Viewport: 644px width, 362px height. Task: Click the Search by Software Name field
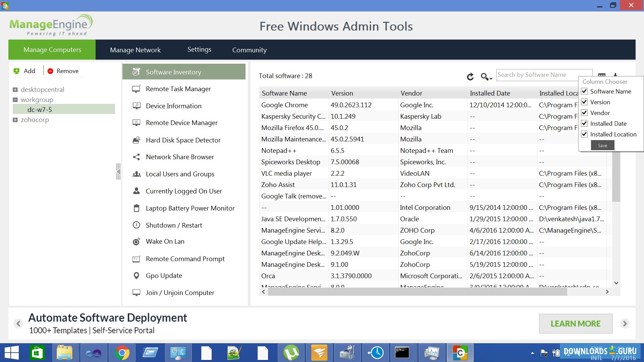point(543,74)
